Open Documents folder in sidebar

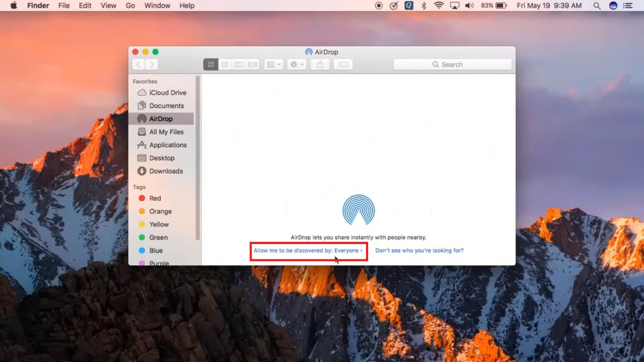pyautogui.click(x=162, y=106)
